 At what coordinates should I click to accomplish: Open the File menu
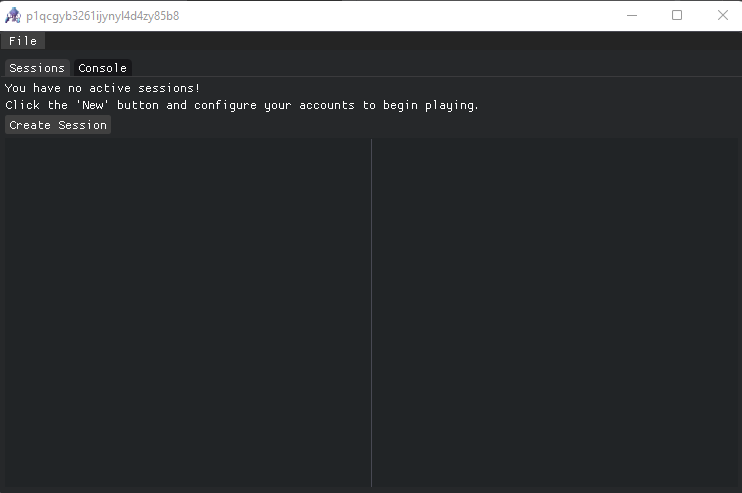[x=23, y=41]
